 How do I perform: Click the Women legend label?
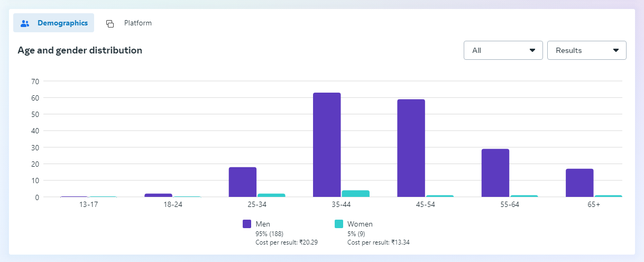point(360,224)
